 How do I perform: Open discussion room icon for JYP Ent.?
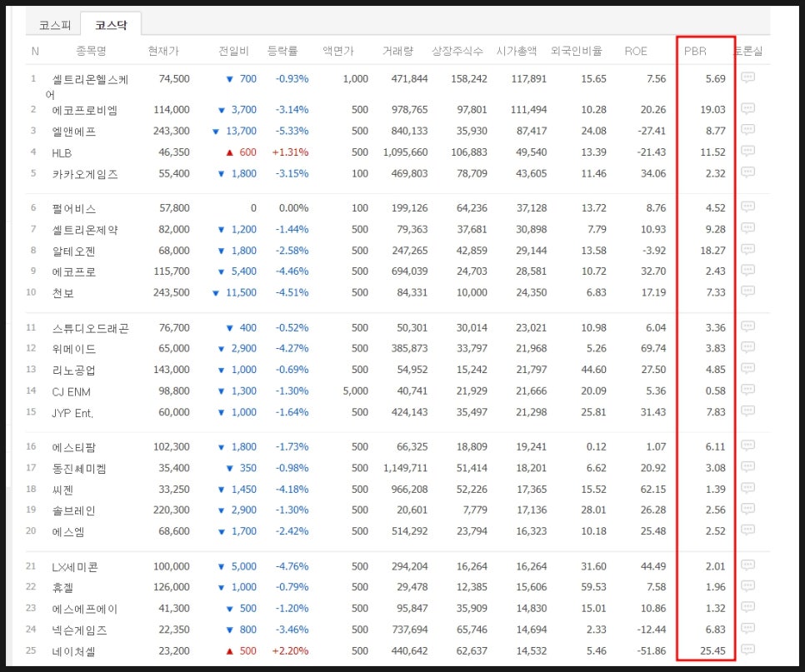(747, 411)
